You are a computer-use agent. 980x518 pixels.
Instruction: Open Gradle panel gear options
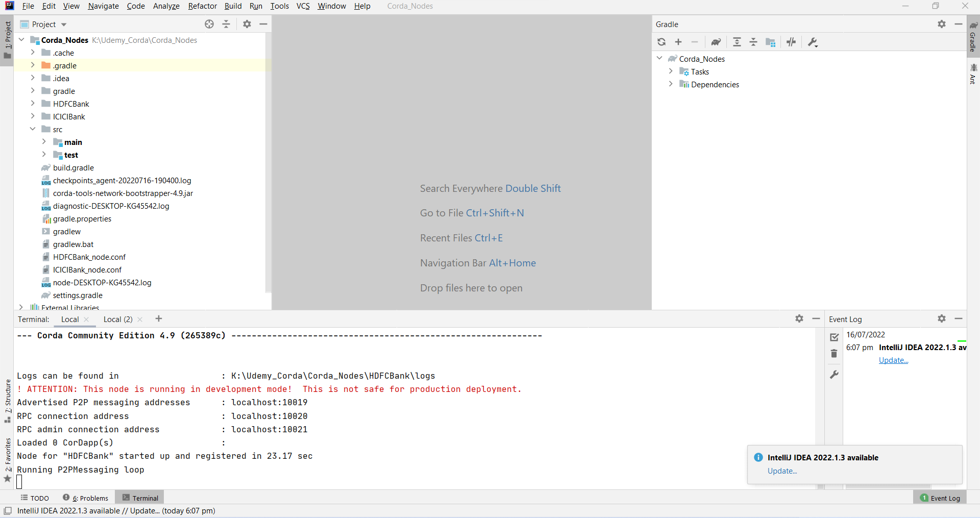(x=942, y=24)
